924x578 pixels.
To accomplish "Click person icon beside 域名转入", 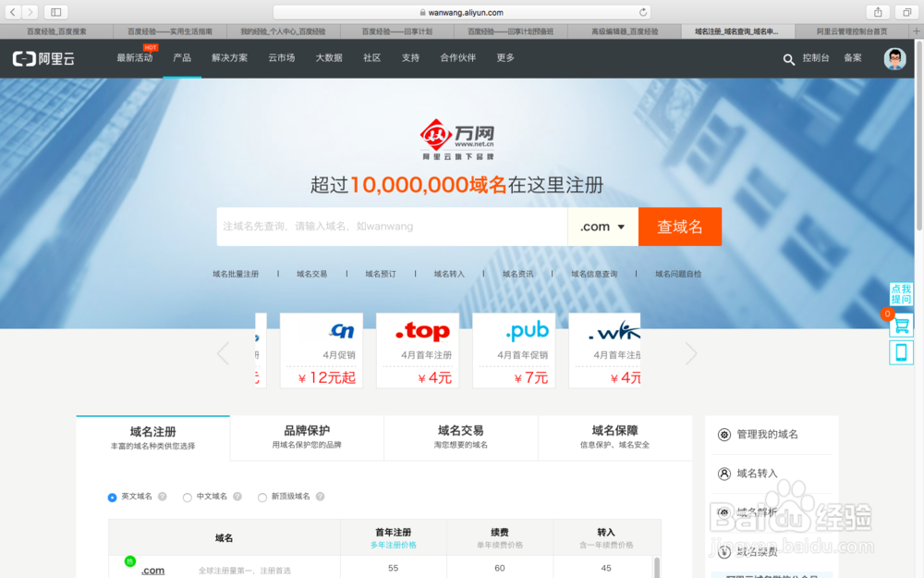I will (x=724, y=473).
